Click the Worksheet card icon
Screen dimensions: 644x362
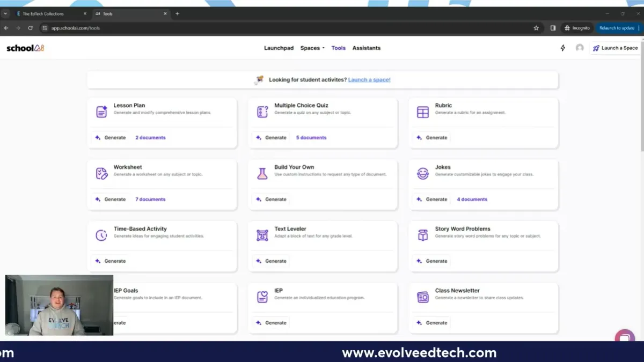pyautogui.click(x=101, y=174)
